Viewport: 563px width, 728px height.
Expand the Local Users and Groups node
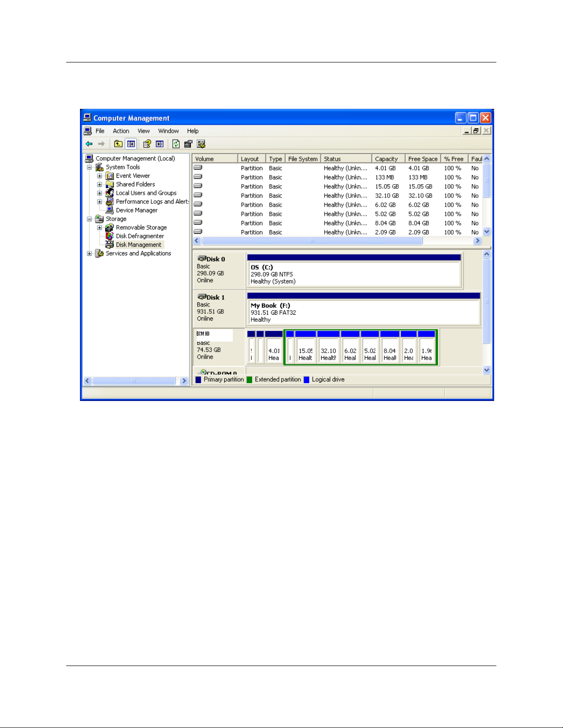[x=100, y=193]
